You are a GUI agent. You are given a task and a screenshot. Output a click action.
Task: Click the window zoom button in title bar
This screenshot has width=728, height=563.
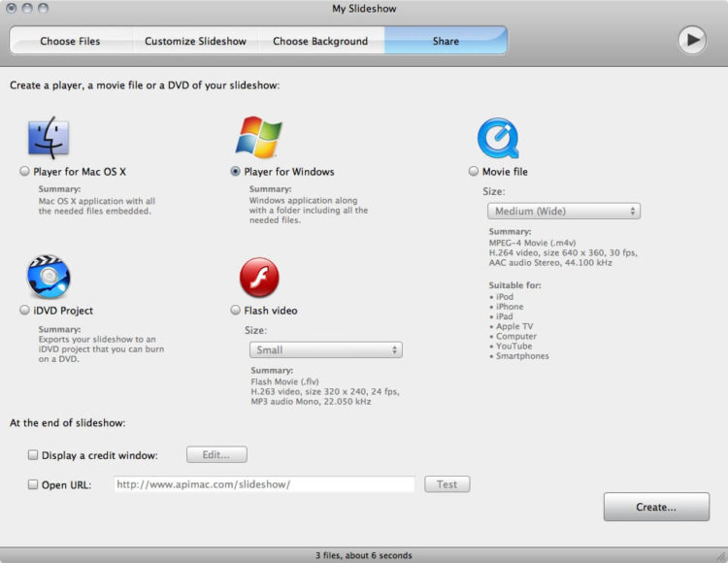(x=43, y=9)
